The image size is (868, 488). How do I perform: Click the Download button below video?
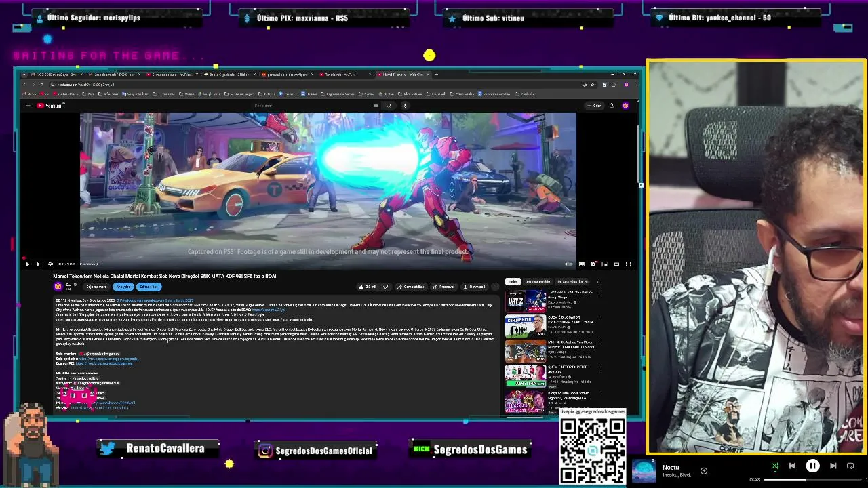(x=474, y=287)
